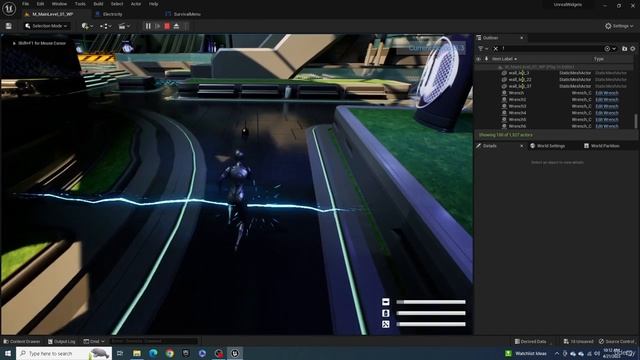
Task: Switch to the M_MainLevel_01_WP tab
Action: (52, 14)
